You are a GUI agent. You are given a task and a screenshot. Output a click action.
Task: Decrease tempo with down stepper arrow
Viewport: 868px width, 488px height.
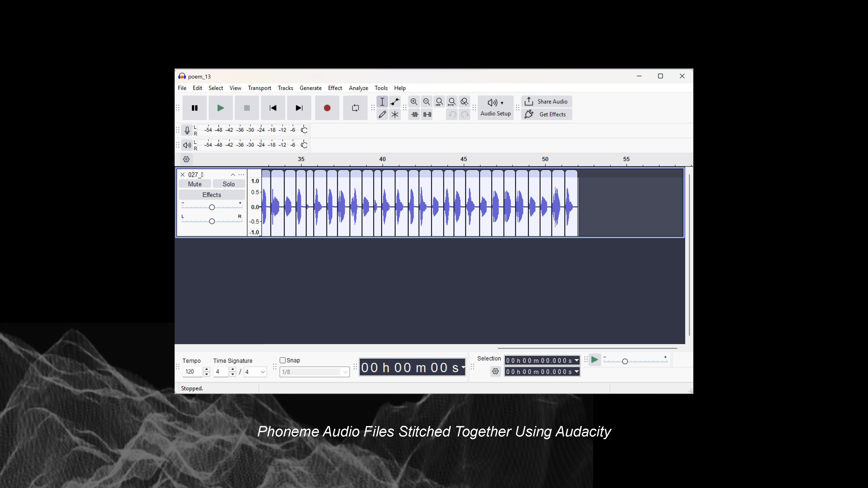[206, 374]
